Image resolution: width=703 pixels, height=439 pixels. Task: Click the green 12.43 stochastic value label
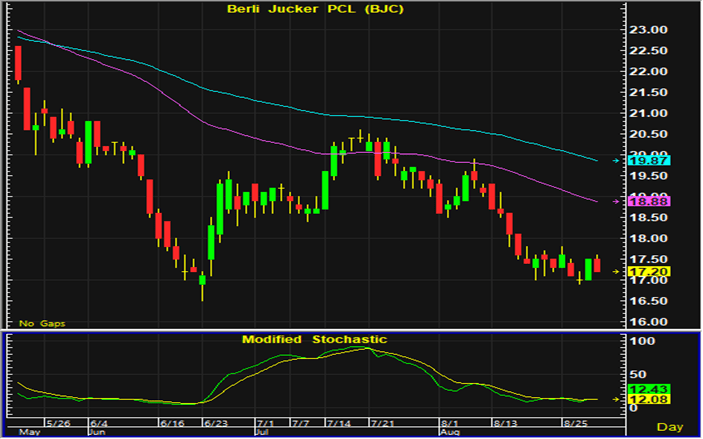[638, 388]
